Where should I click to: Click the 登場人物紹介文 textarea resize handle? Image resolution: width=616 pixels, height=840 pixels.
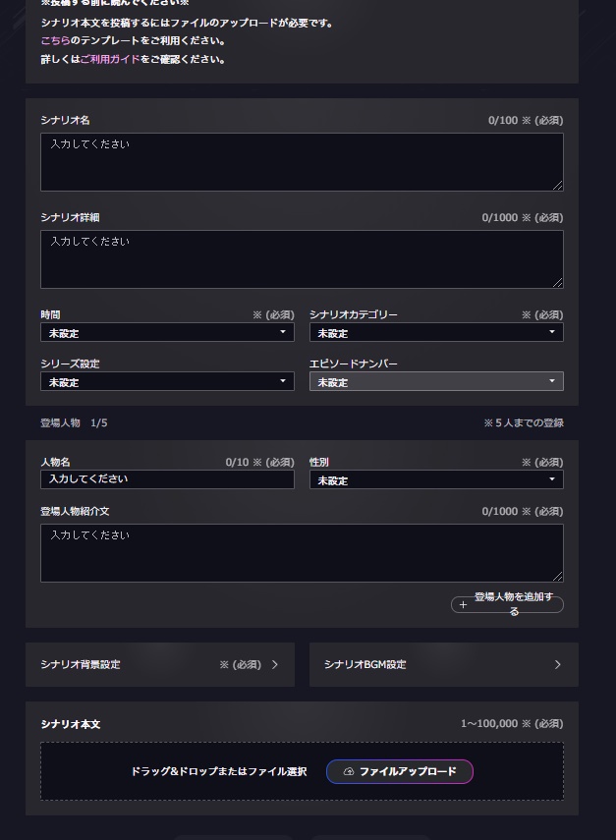click(558, 577)
